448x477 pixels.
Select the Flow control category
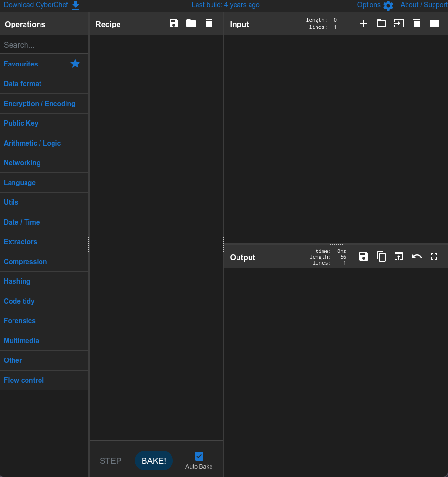coord(24,380)
